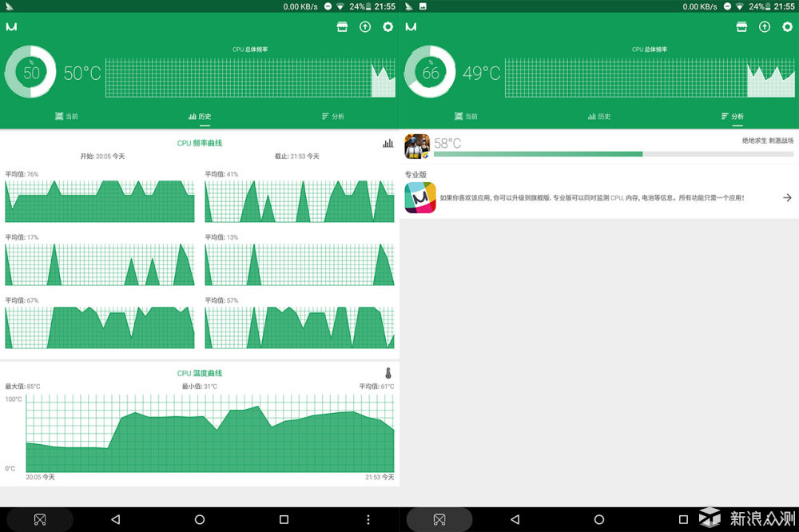Tap the upload arrow icon on left screen
This screenshot has height=532, width=799.
click(x=365, y=26)
